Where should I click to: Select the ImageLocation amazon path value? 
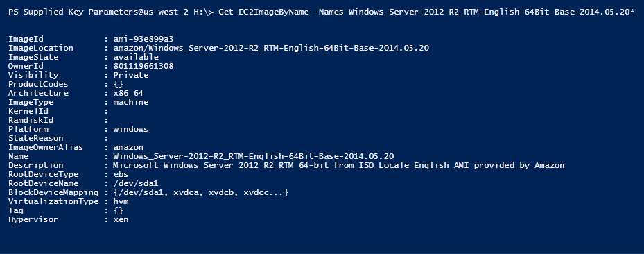(271, 48)
